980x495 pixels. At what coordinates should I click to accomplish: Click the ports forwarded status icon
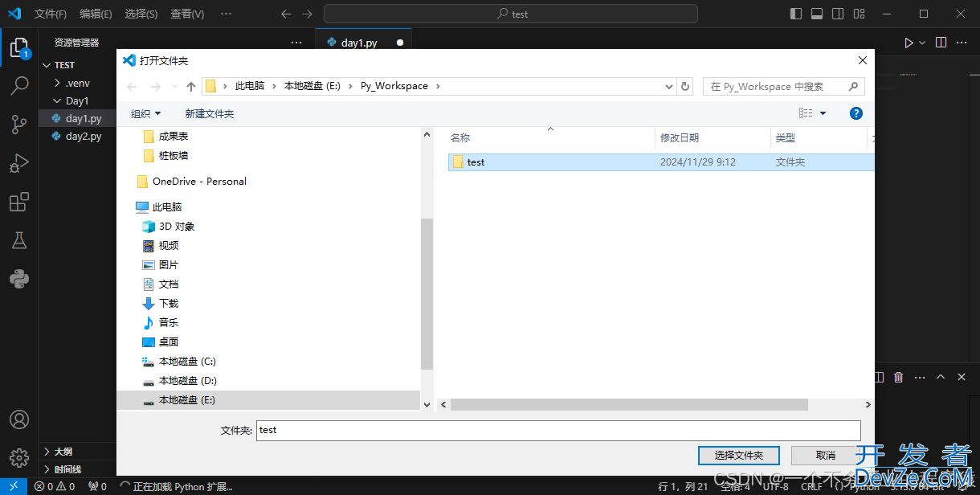(x=97, y=486)
